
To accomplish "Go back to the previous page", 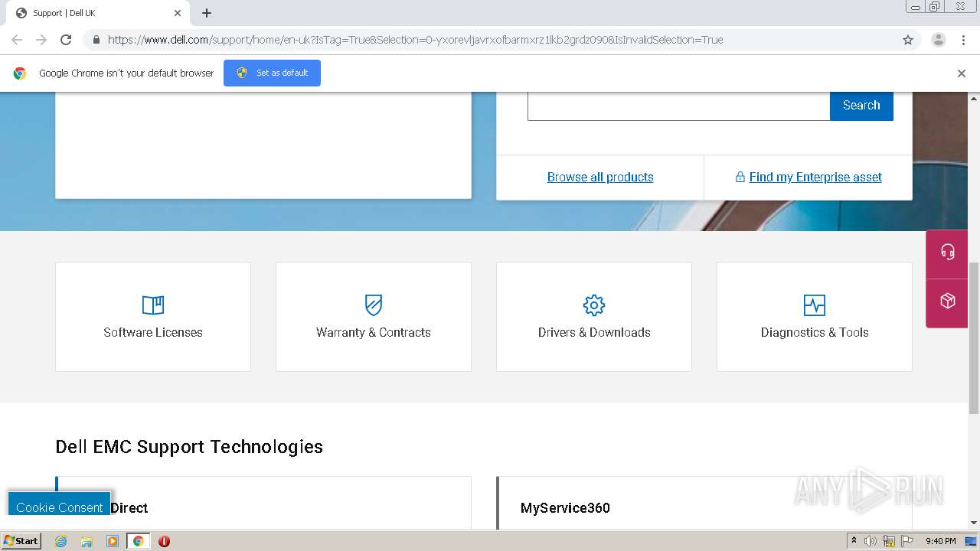I will pyautogui.click(x=17, y=40).
